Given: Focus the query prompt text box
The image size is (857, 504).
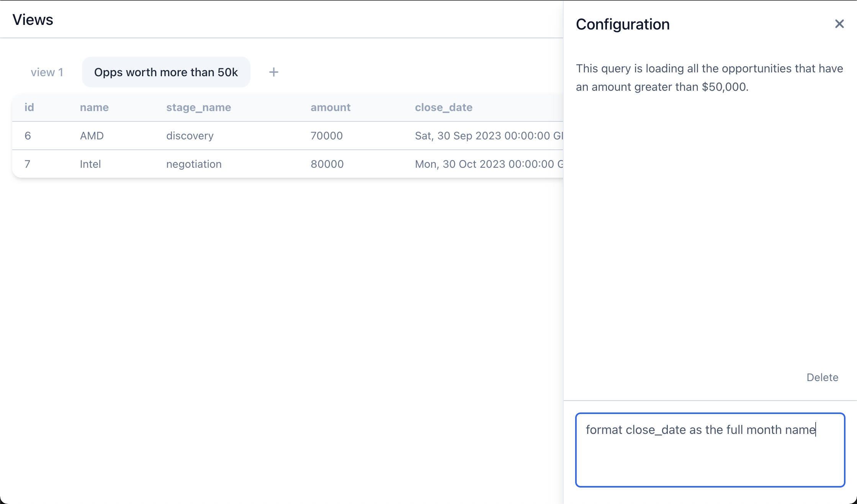Looking at the screenshot, I should (x=710, y=450).
